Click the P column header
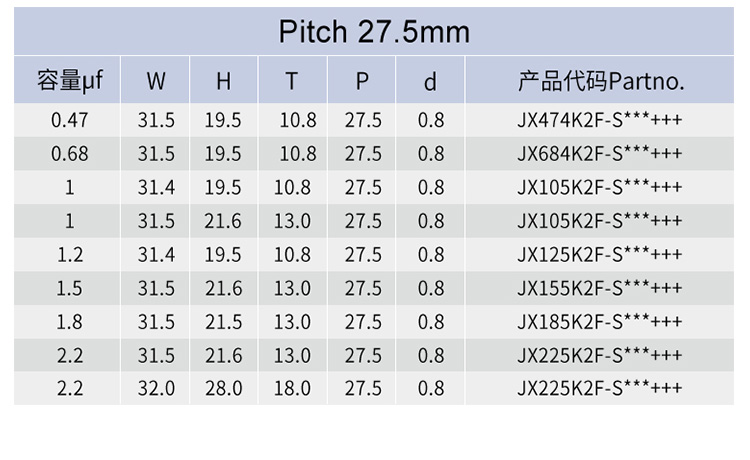Viewport: 750px width, 460px height. pos(362,81)
